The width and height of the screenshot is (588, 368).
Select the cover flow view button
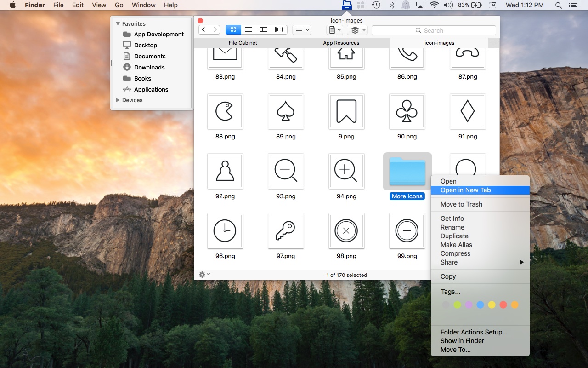tap(279, 30)
